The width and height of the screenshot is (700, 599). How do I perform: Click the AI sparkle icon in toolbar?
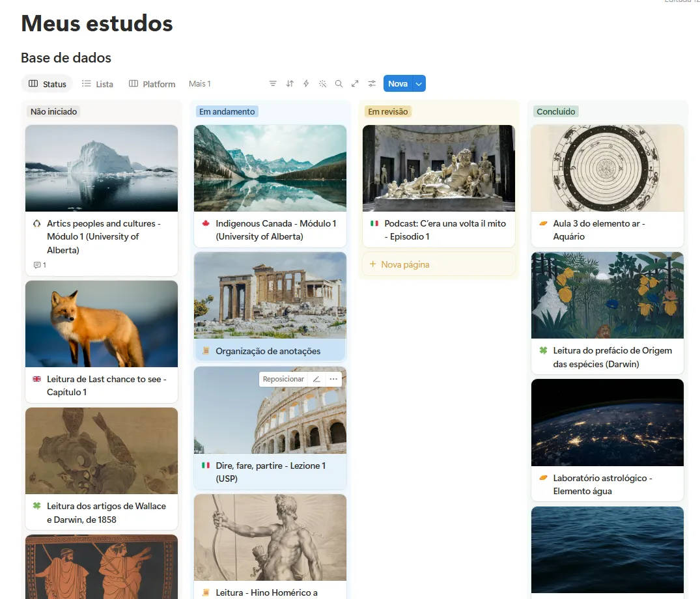[x=322, y=83]
